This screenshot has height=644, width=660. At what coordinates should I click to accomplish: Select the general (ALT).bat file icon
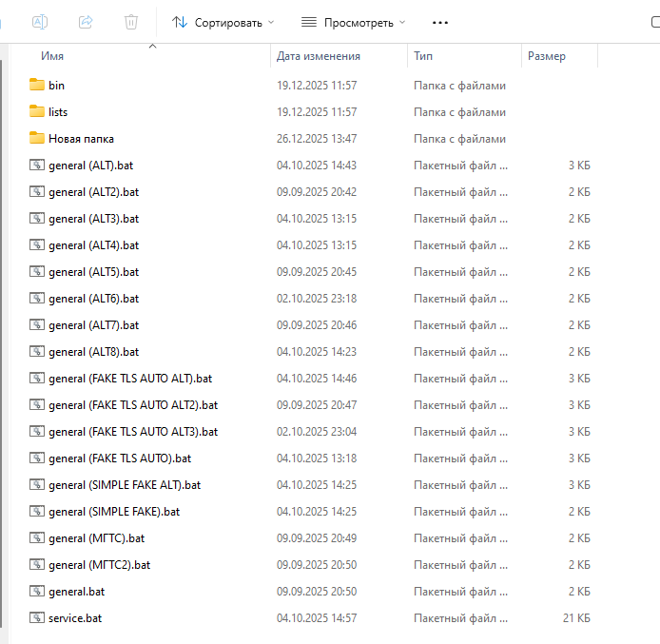pyautogui.click(x=37, y=165)
